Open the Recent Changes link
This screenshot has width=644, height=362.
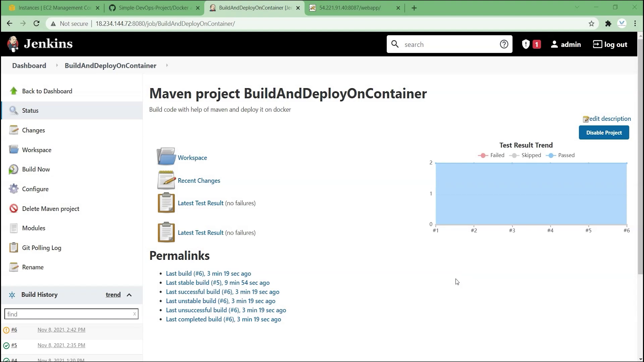click(199, 180)
